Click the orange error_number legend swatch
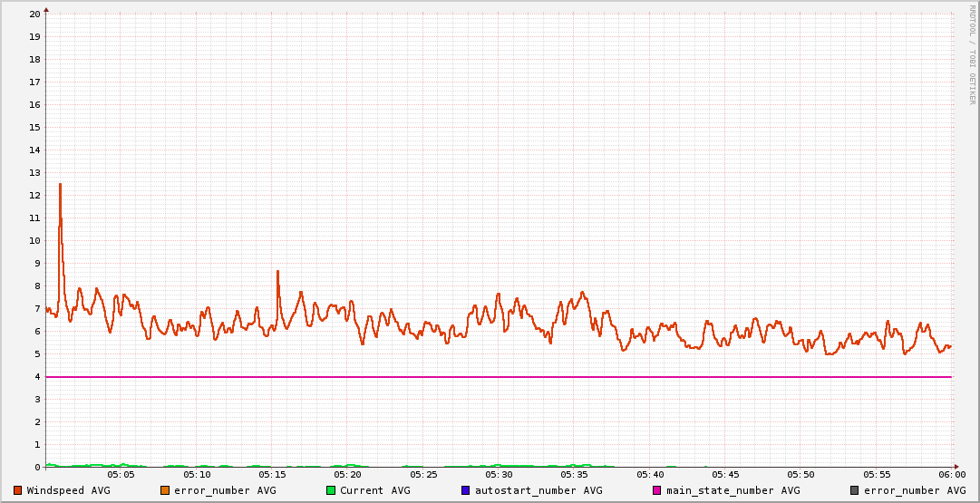Image resolution: width=980 pixels, height=503 pixels. tap(165, 490)
